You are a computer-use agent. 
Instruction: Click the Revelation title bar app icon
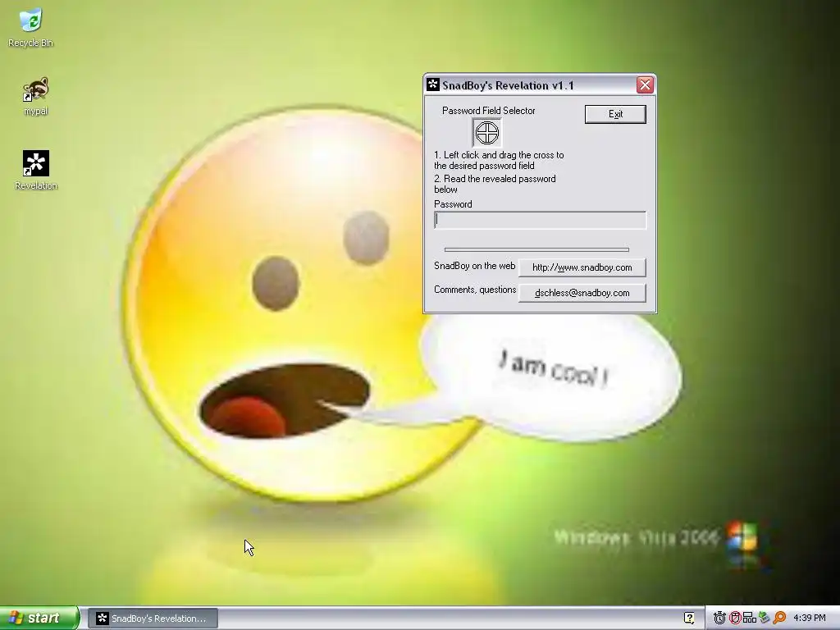click(433, 84)
